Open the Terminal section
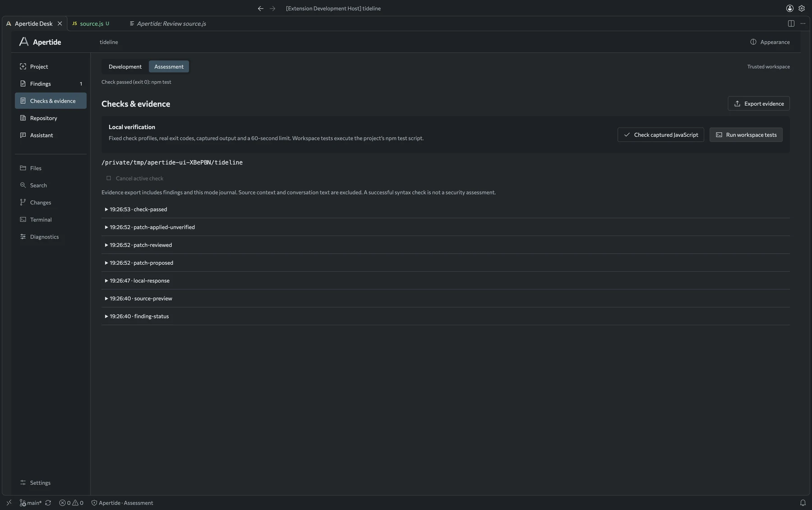The image size is (812, 510). [x=51, y=219]
